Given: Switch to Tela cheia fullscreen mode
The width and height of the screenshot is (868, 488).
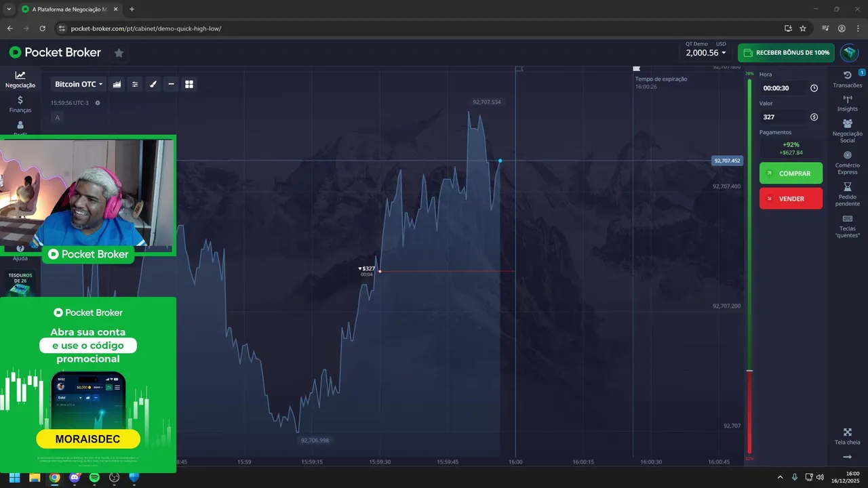Looking at the screenshot, I should click(x=847, y=436).
